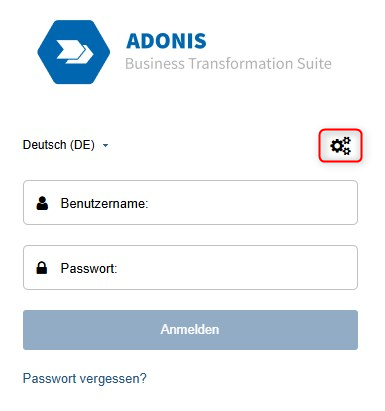Viewport: 385px width, 411px height.
Task: Focus the Benutzername input field
Action: [x=190, y=203]
